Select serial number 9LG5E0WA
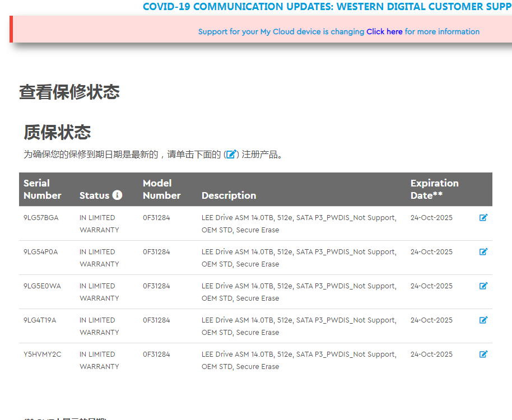 click(x=42, y=286)
